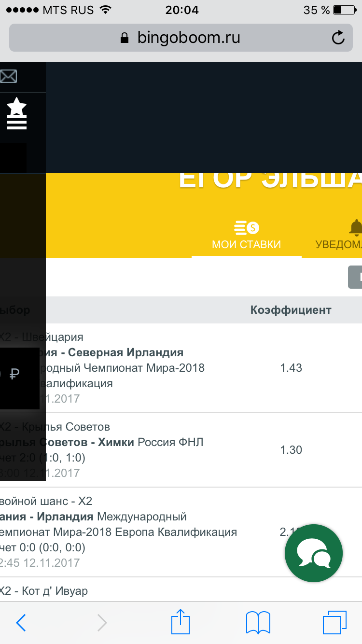Open the envelope messages icon
This screenshot has width=362, height=644.
click(8, 76)
